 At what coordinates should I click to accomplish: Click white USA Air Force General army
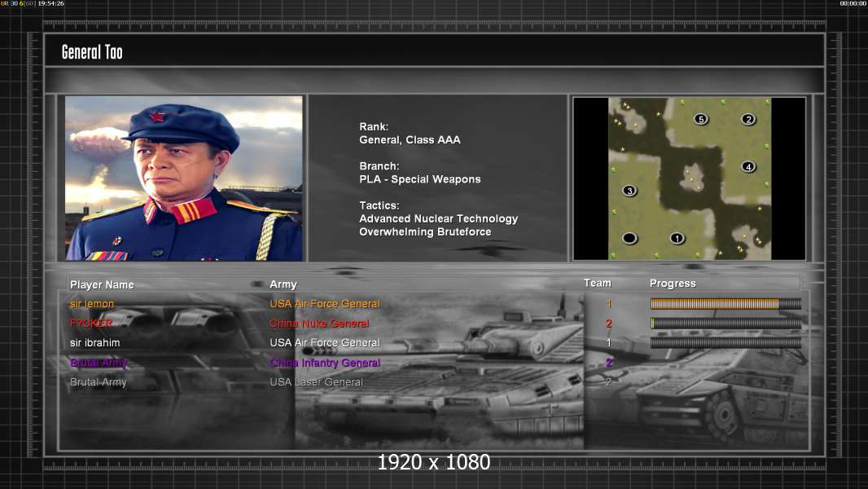click(x=325, y=343)
